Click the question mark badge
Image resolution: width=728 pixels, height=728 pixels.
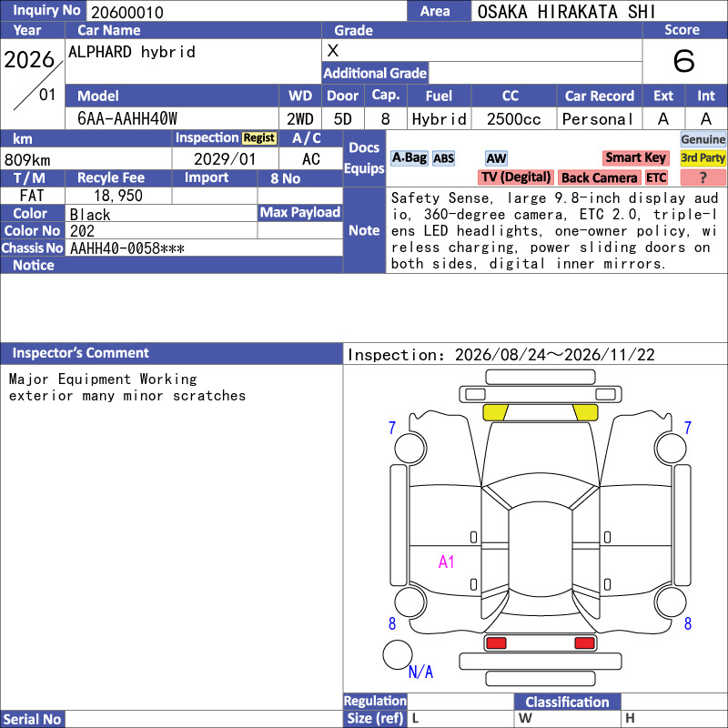(x=703, y=177)
